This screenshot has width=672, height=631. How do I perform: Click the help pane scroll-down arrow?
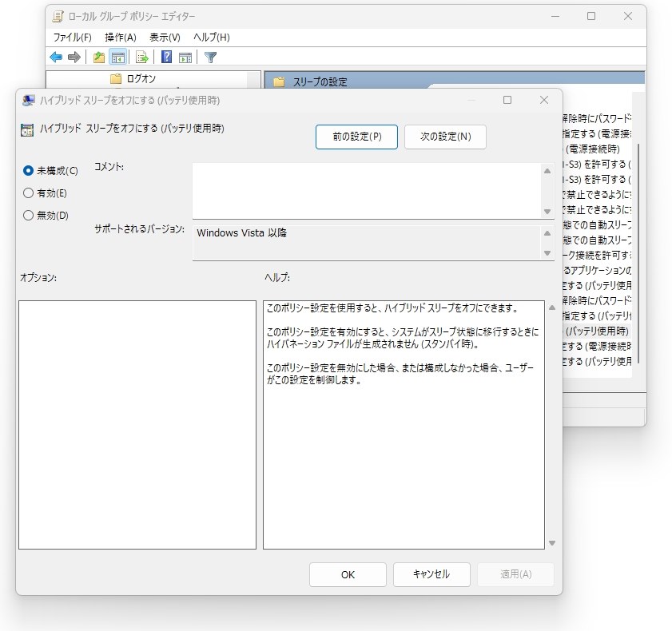coord(552,543)
